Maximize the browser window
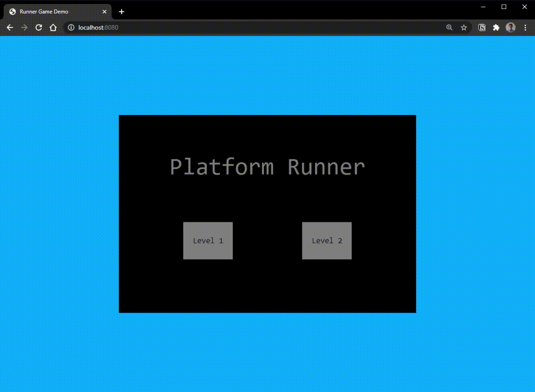This screenshot has height=392, width=535. click(x=504, y=7)
